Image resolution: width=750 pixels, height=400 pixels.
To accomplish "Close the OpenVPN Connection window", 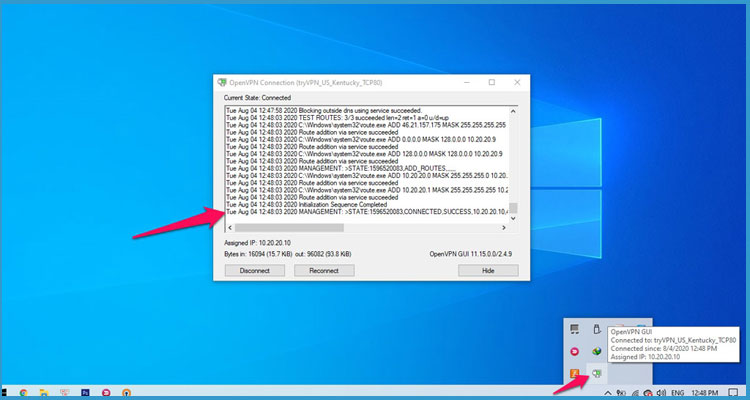I will [518, 82].
